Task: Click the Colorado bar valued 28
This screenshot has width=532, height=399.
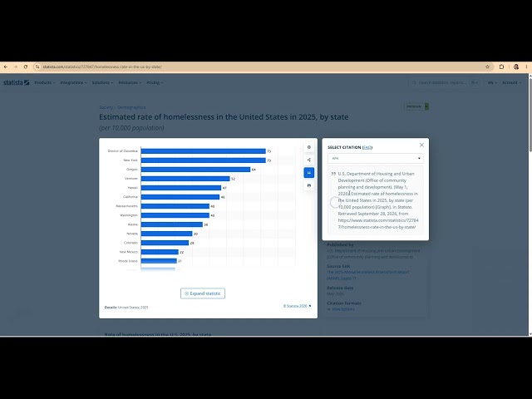Action: [x=165, y=243]
